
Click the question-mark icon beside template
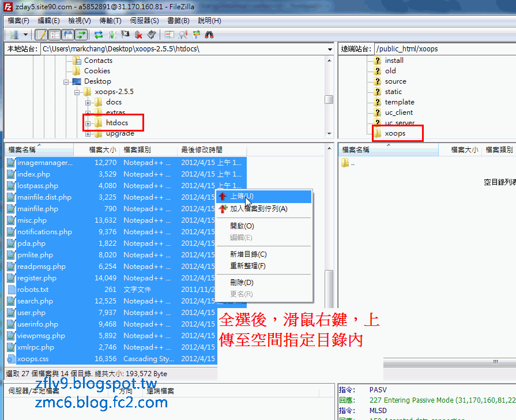click(x=378, y=102)
